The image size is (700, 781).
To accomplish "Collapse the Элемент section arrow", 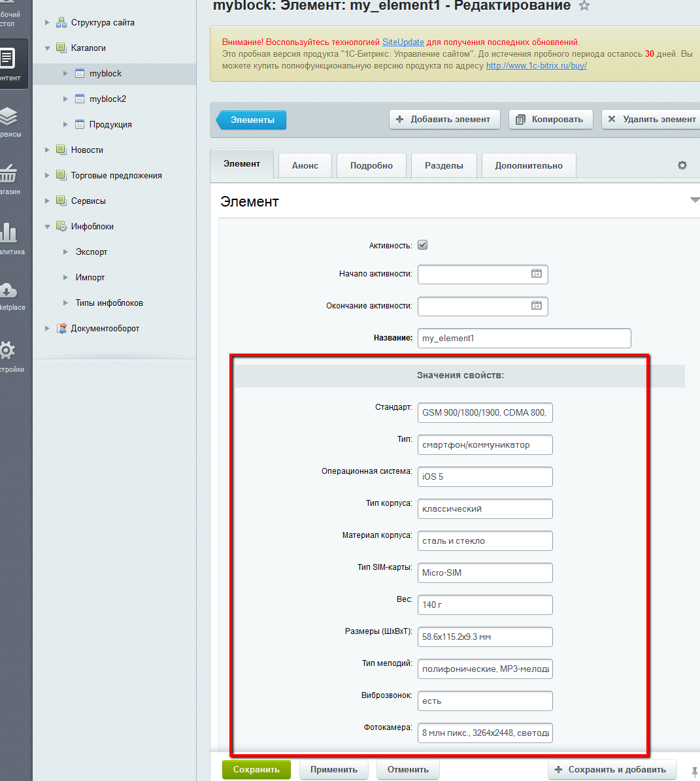I will (695, 200).
